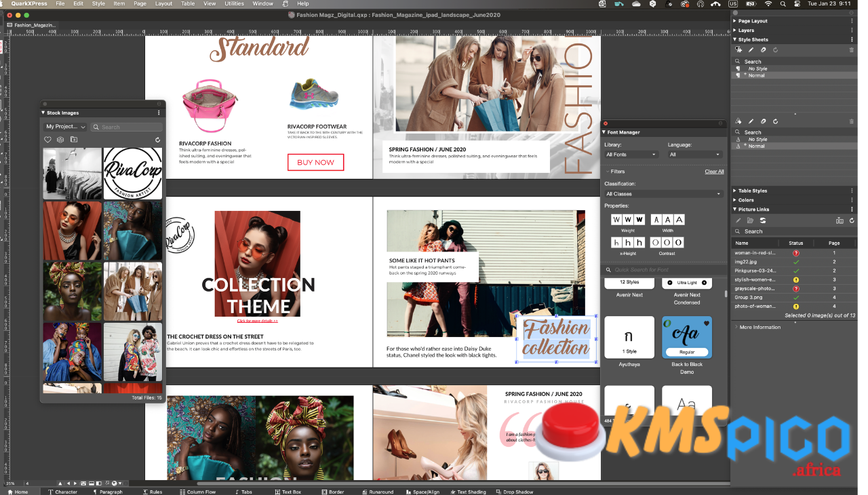Open the Style menu

coord(98,4)
